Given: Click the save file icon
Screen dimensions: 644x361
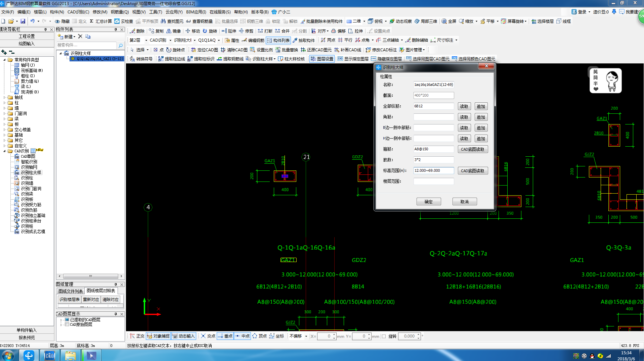Looking at the screenshot, I should (x=23, y=21).
